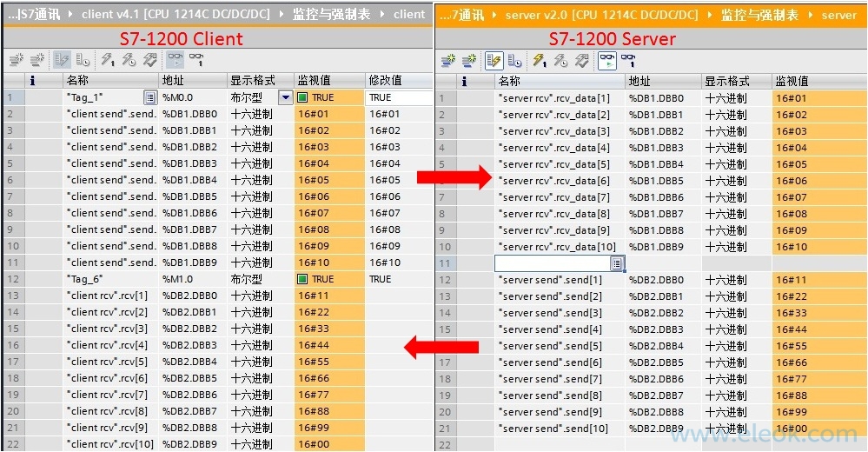Screen dimensions: 868x452
Task: Click 监视值 column header in Client table
Action: click(329, 81)
